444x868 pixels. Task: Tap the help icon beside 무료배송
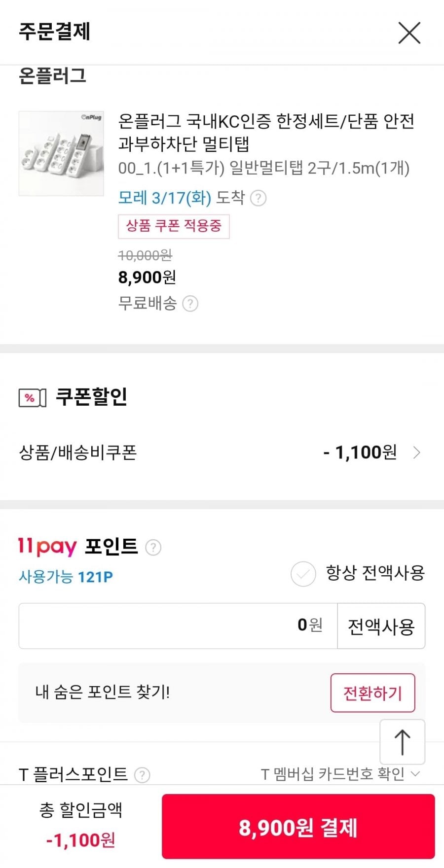pos(190,304)
